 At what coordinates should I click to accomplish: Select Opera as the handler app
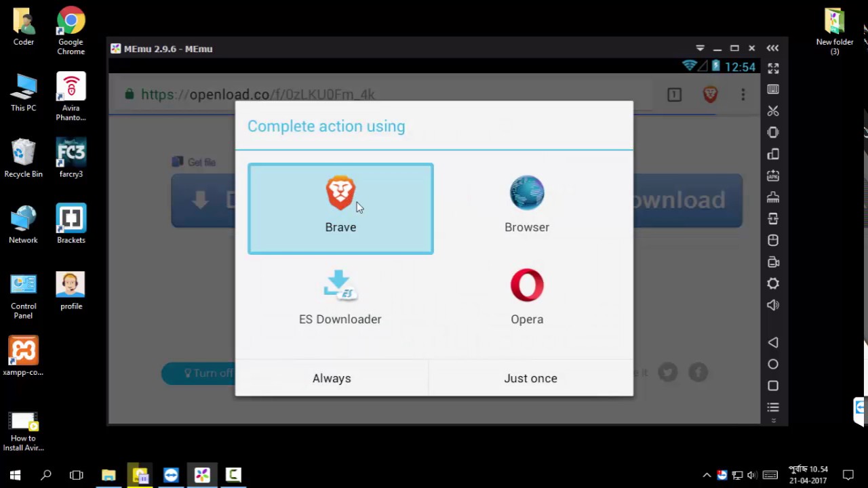pos(527,298)
